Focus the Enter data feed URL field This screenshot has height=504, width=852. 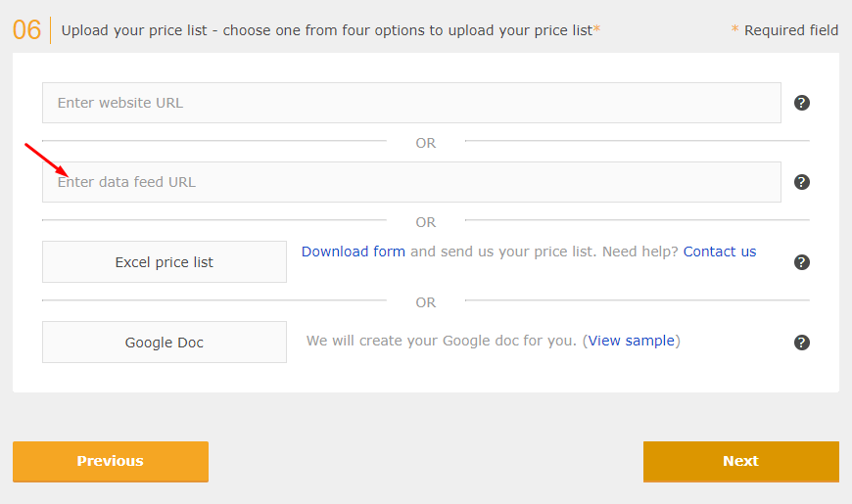[x=411, y=182]
